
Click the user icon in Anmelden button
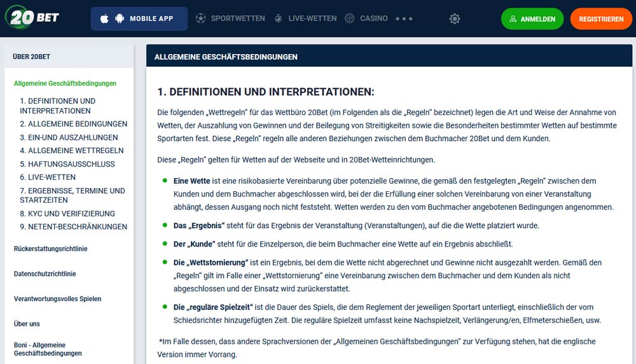coord(513,19)
